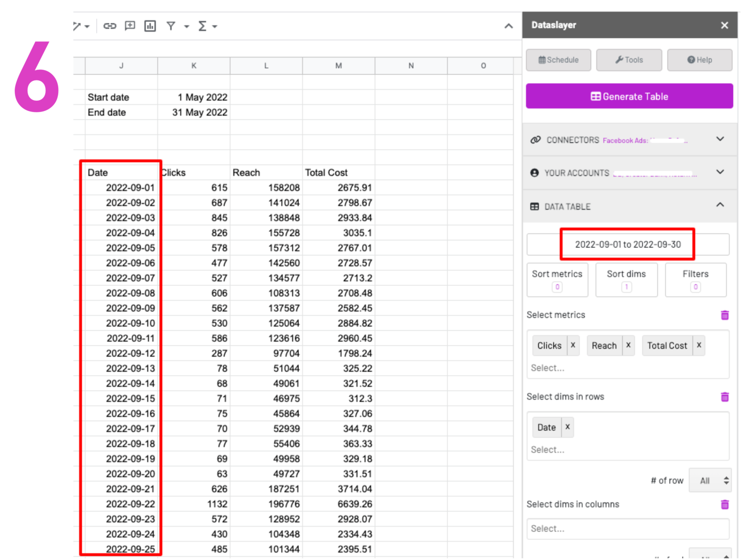Create a filter with the funnel icon
This screenshot has width=742, height=560.
[171, 26]
